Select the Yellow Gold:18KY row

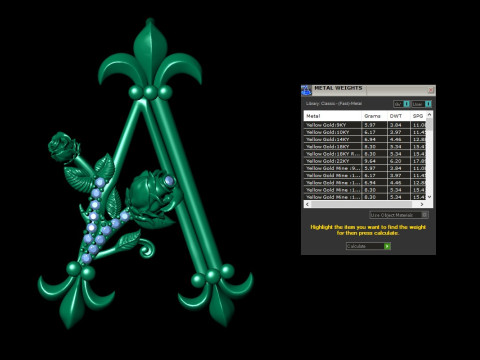(365, 147)
